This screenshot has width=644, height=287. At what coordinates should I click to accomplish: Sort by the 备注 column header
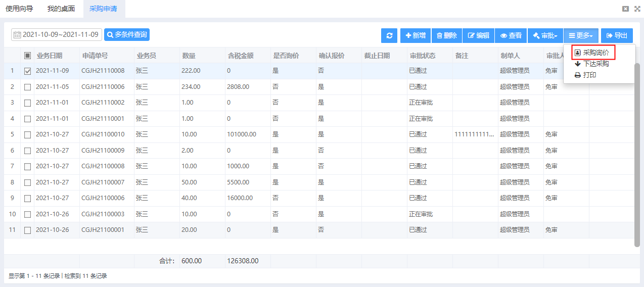[x=475, y=56]
